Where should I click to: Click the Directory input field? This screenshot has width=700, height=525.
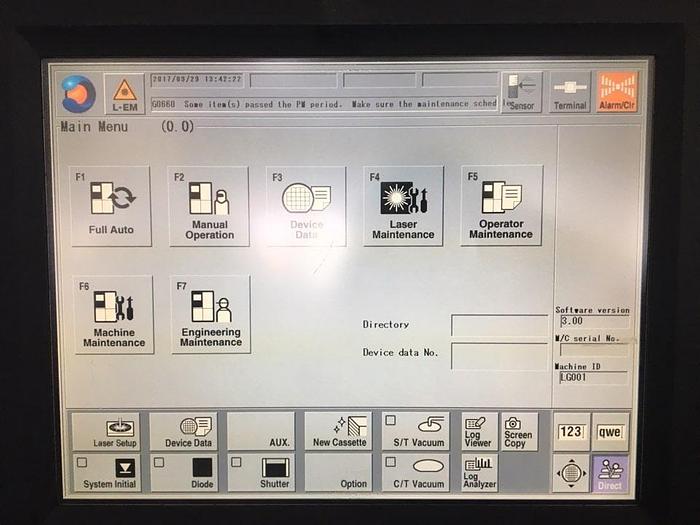[x=498, y=325]
